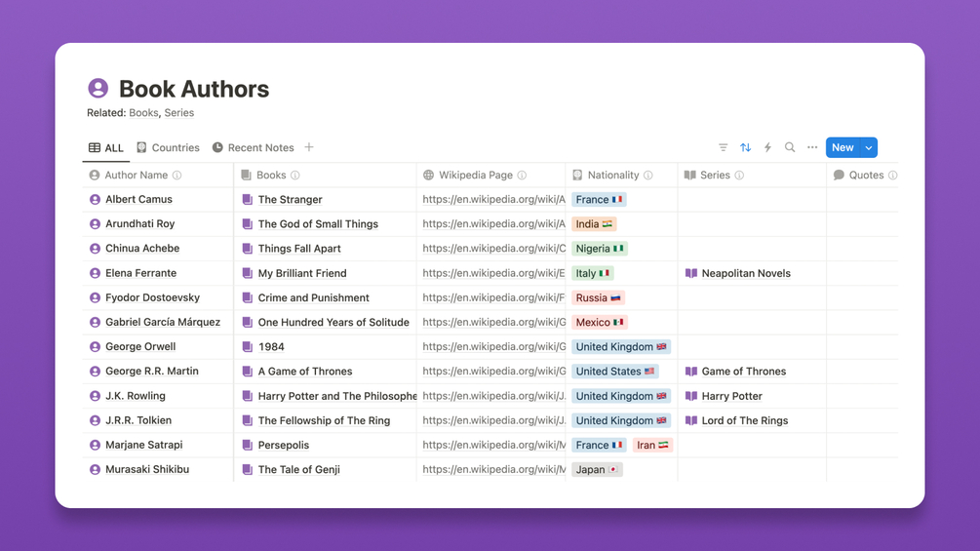Click series icon beside Neapolitan Novels

(x=691, y=273)
